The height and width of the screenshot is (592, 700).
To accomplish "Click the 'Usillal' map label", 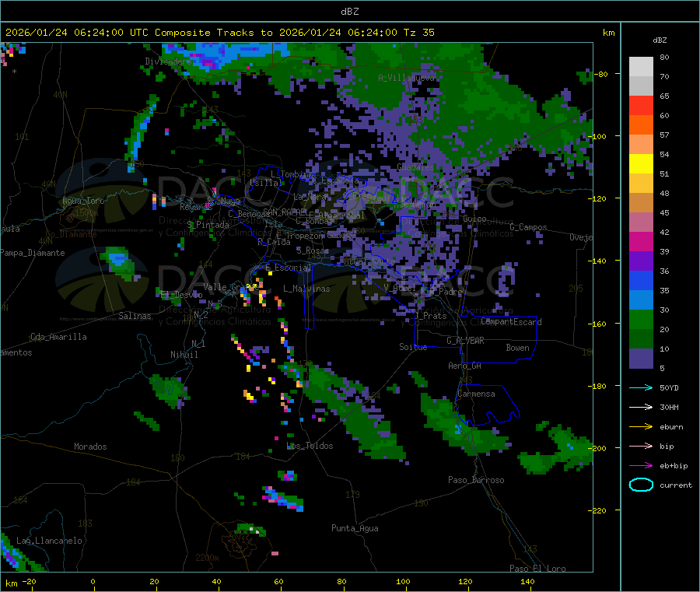I will pos(267,183).
